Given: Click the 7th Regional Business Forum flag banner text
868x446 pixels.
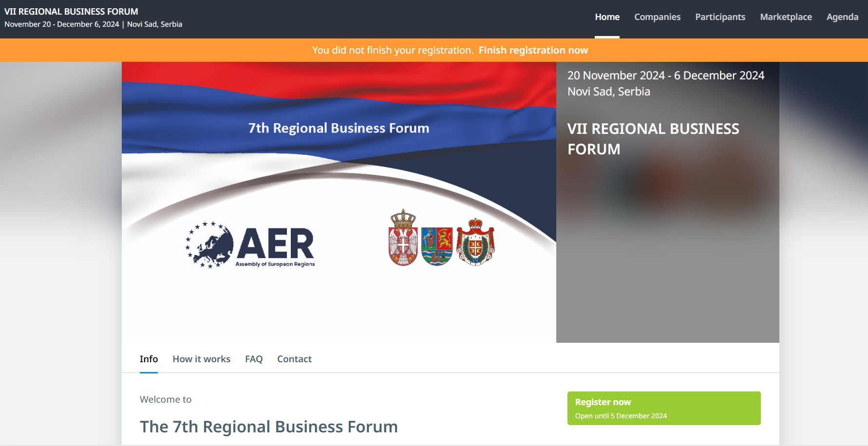Looking at the screenshot, I should click(339, 128).
